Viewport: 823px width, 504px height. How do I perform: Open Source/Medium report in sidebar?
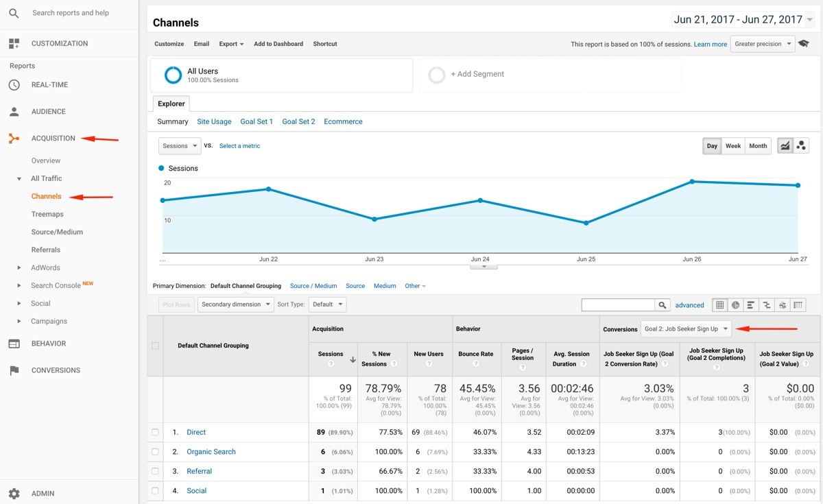[x=57, y=232]
